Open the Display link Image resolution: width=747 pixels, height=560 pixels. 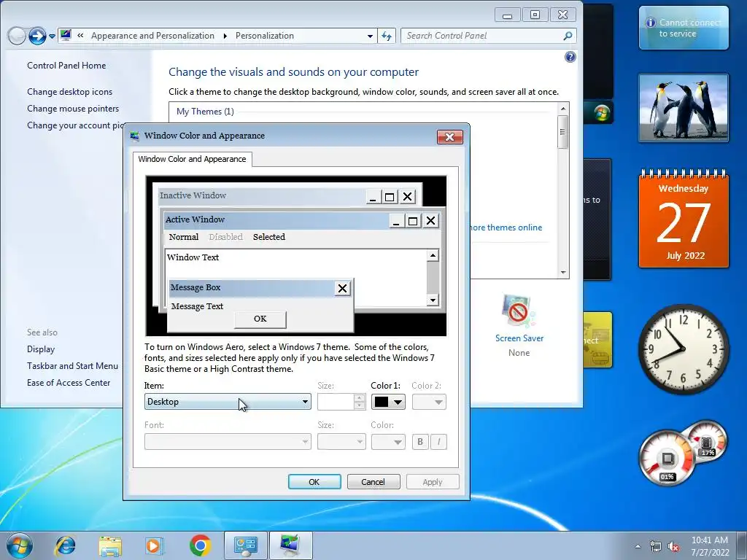pyautogui.click(x=41, y=349)
